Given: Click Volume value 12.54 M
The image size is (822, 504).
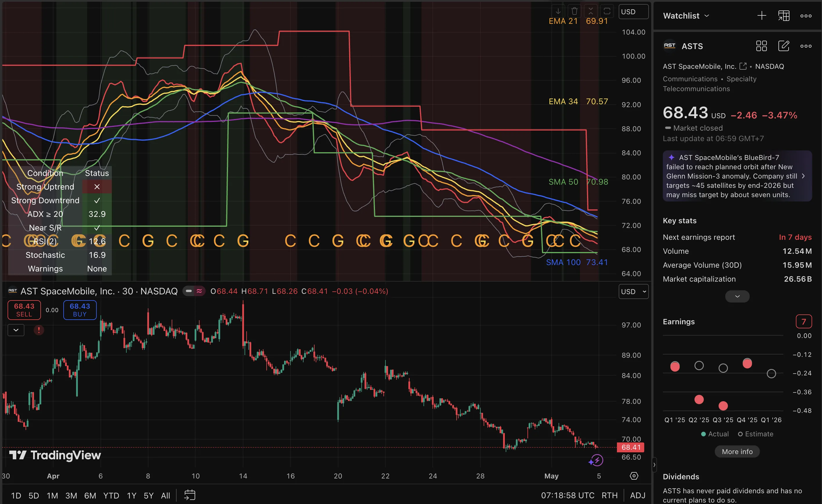Looking at the screenshot, I should [797, 251].
